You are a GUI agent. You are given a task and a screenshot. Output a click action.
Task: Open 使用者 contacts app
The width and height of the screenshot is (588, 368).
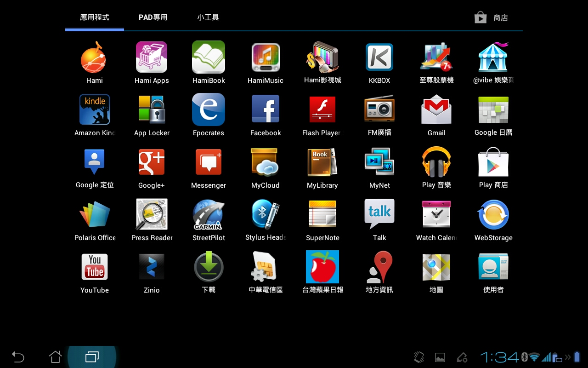(x=493, y=267)
